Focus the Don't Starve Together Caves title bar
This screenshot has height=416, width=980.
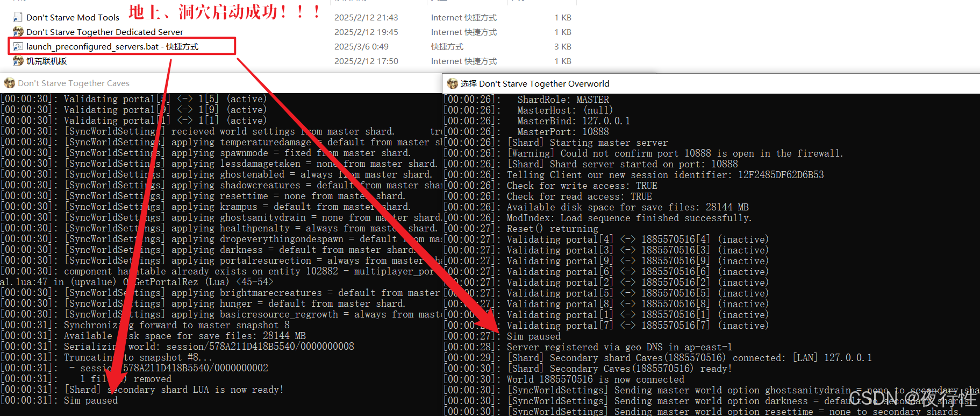point(220,83)
